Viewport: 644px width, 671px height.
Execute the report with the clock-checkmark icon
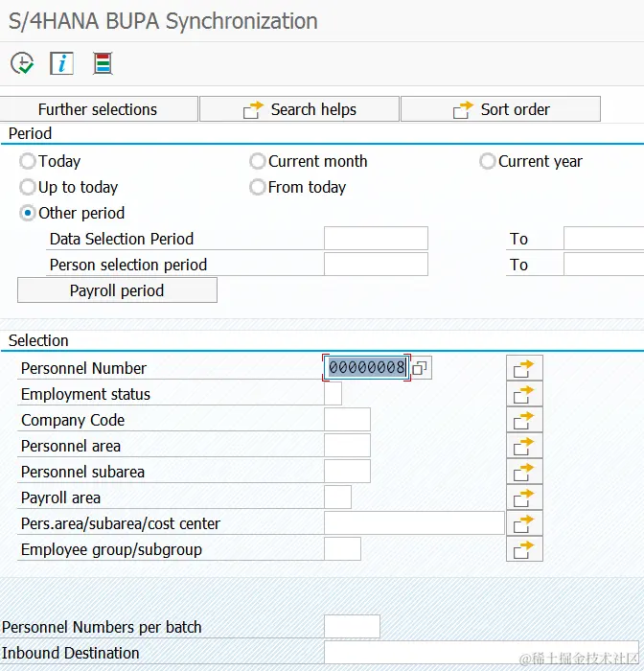[x=22, y=63]
